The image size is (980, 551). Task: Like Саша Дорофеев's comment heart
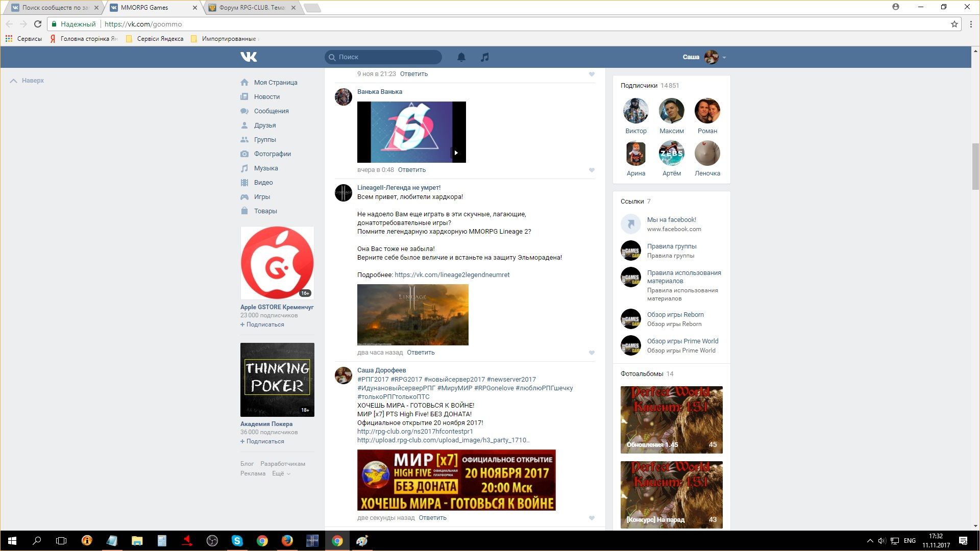pos(592,518)
